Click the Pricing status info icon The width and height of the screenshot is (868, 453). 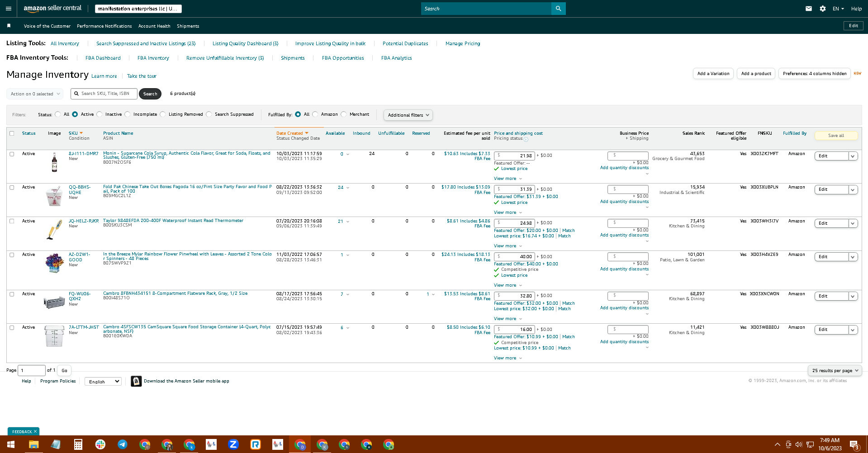526,139
